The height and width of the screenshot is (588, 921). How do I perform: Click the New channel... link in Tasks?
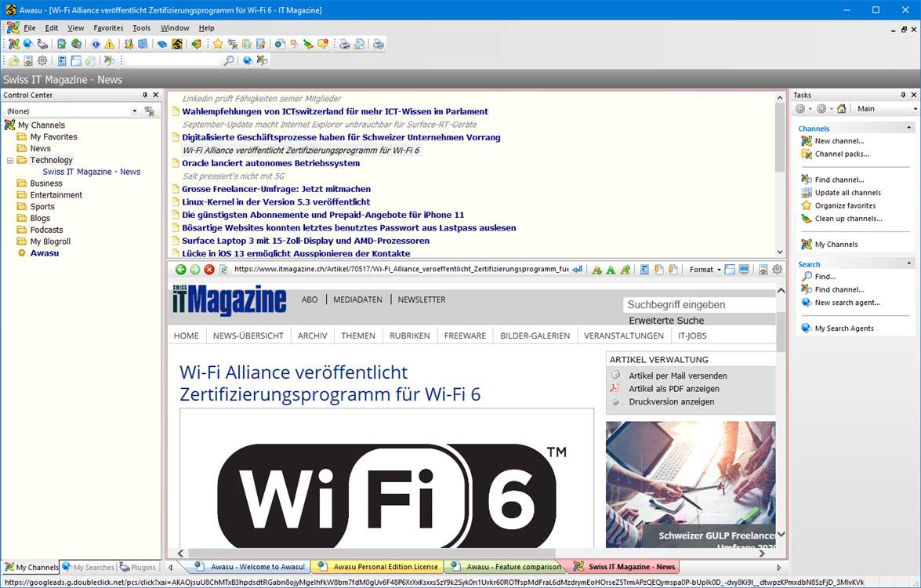click(839, 141)
